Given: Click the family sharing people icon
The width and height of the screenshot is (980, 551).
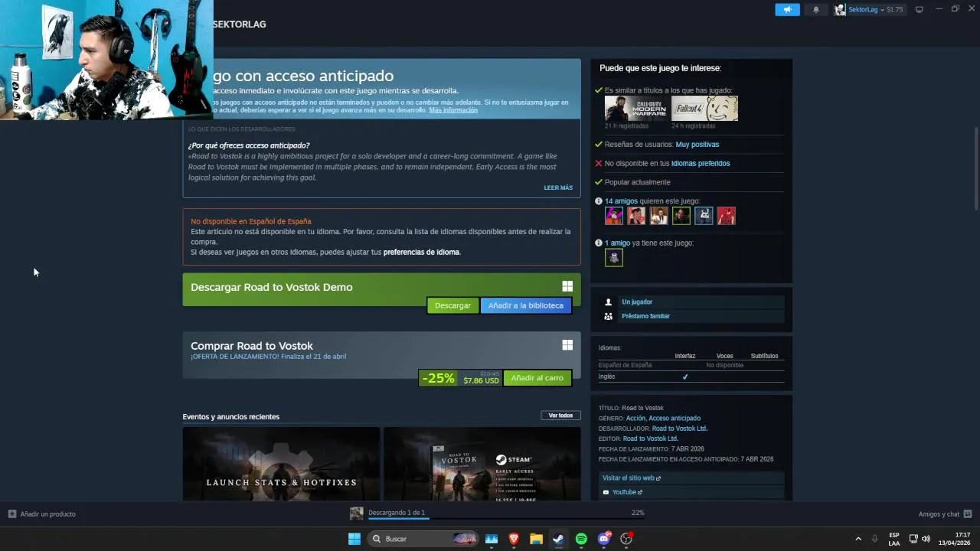Looking at the screenshot, I should [609, 316].
